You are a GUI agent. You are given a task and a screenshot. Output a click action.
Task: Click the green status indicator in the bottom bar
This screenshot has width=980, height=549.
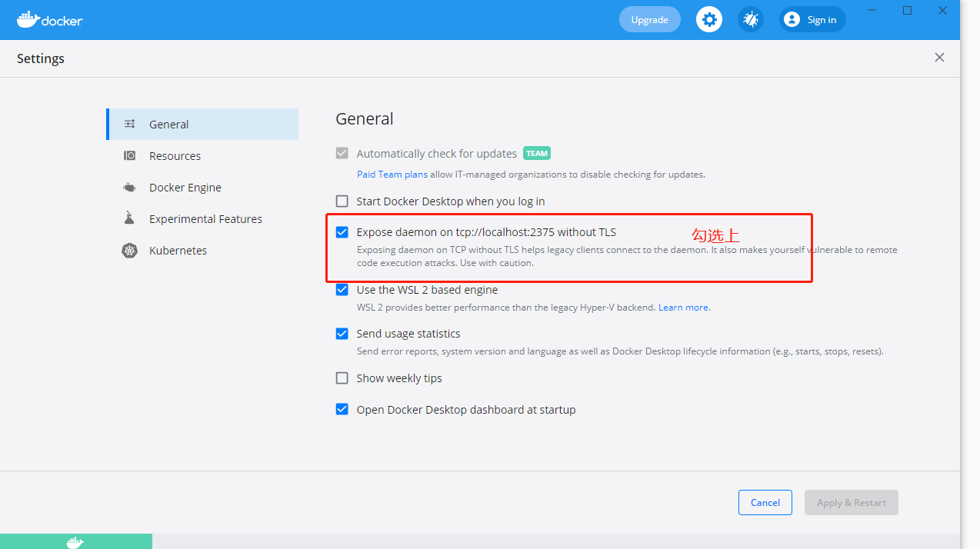click(76, 541)
